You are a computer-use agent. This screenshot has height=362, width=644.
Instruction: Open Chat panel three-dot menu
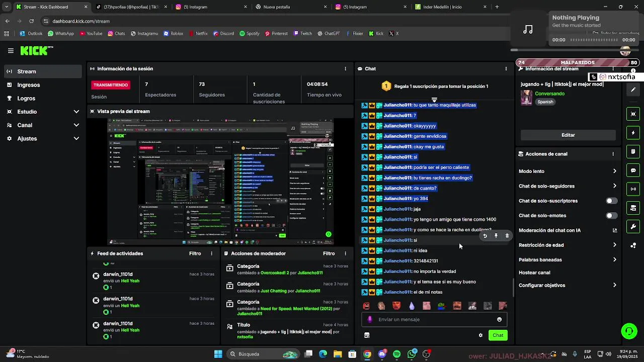coord(506,69)
